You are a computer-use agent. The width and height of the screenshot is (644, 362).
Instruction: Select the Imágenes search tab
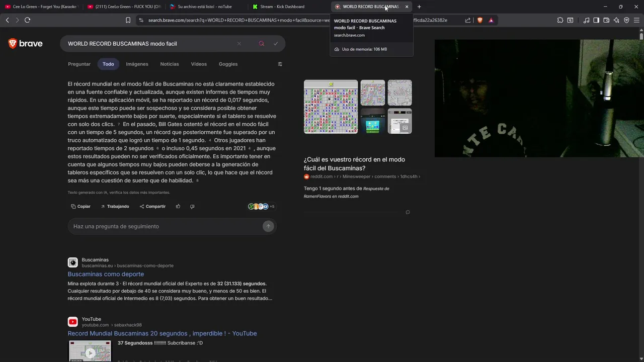[x=137, y=64]
